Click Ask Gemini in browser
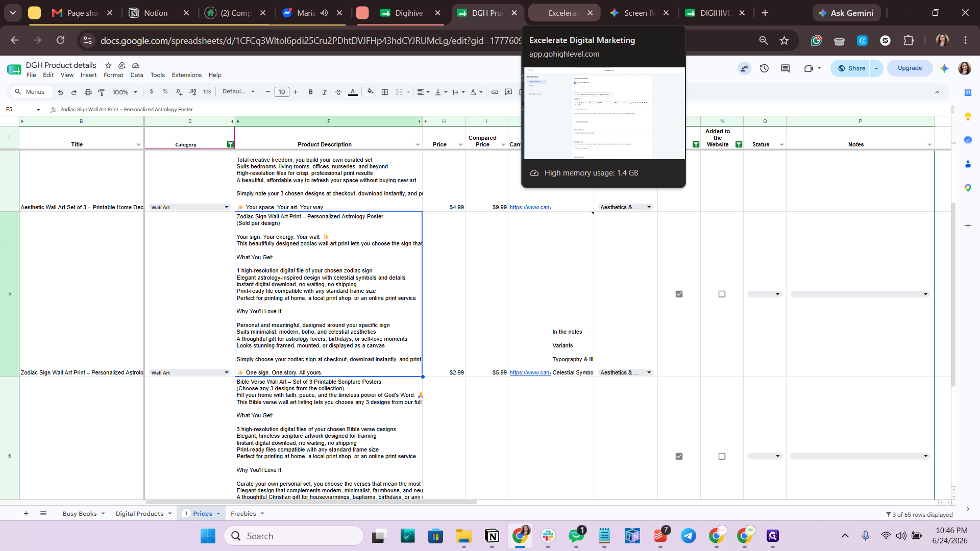Image resolution: width=980 pixels, height=551 pixels. pos(846,13)
